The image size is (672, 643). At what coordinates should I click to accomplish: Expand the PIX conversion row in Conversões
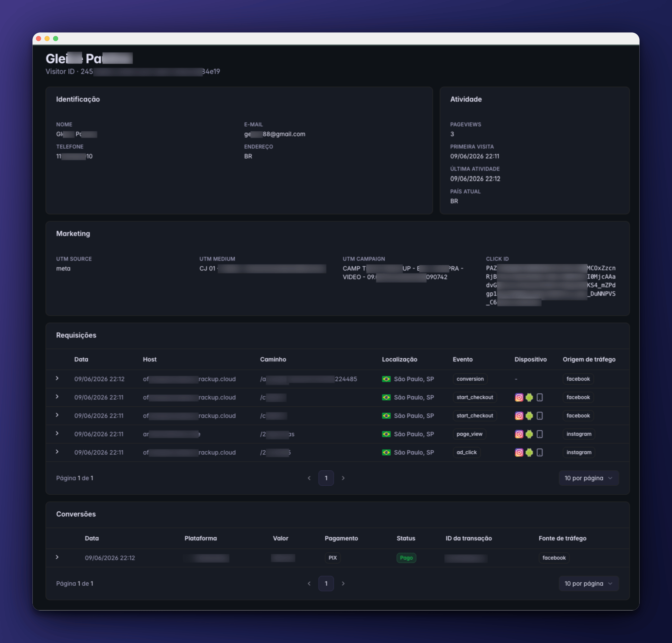coord(57,557)
